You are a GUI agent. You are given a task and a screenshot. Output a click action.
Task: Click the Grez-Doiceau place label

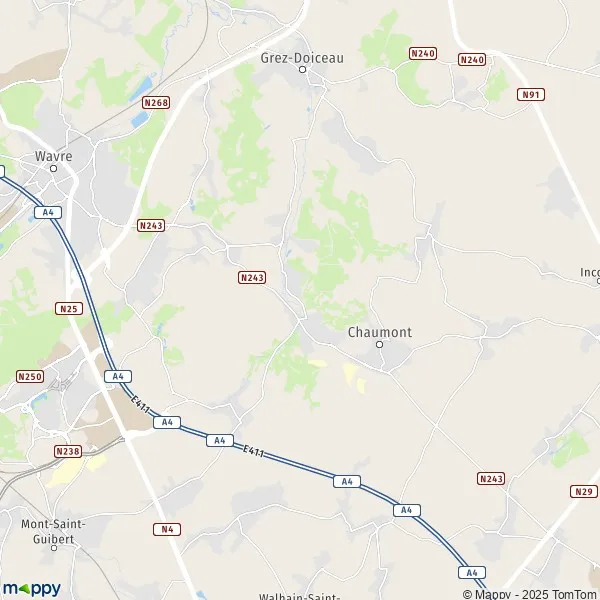click(x=302, y=58)
